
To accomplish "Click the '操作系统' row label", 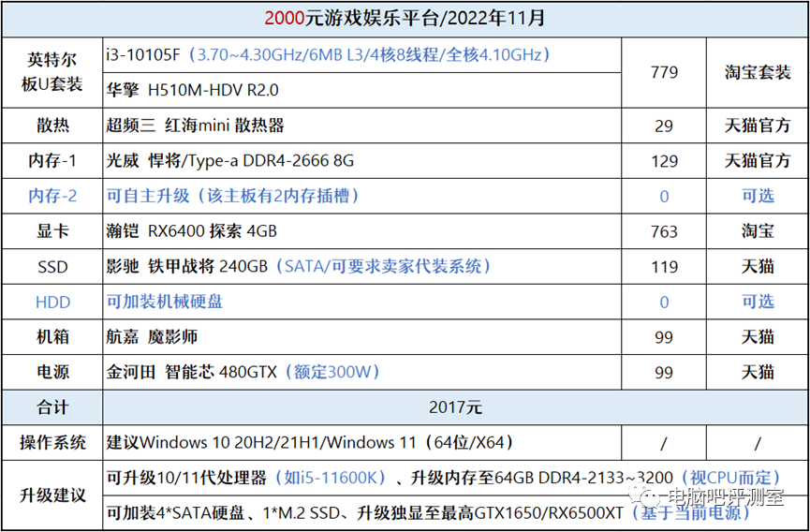I will (x=52, y=443).
